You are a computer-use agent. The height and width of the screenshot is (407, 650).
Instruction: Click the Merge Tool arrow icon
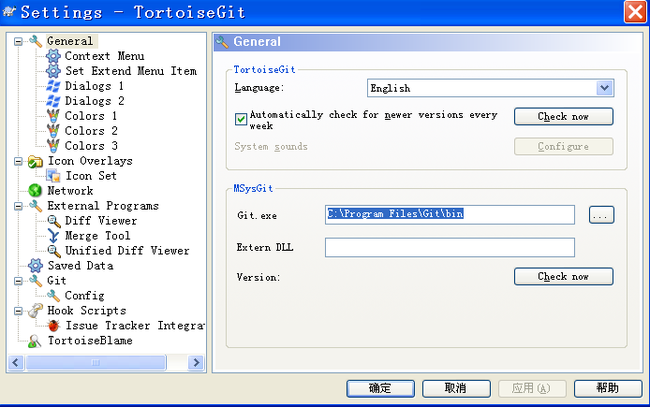click(x=53, y=236)
